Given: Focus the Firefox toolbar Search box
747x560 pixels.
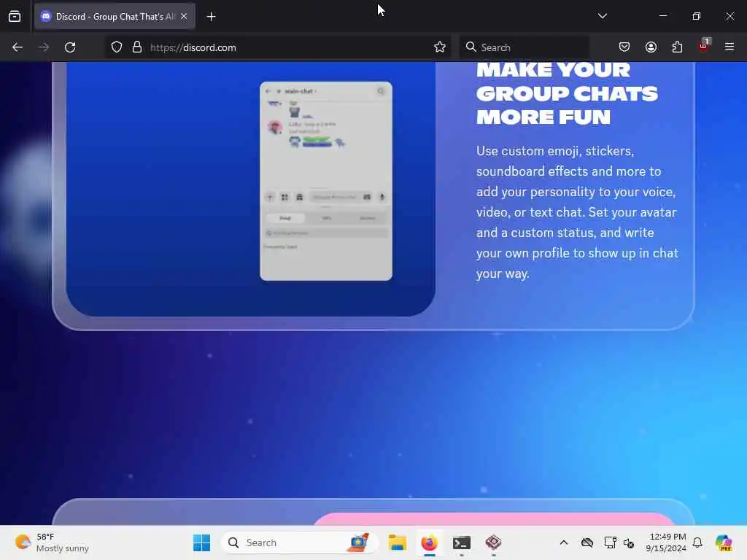Looking at the screenshot, I should click(524, 47).
